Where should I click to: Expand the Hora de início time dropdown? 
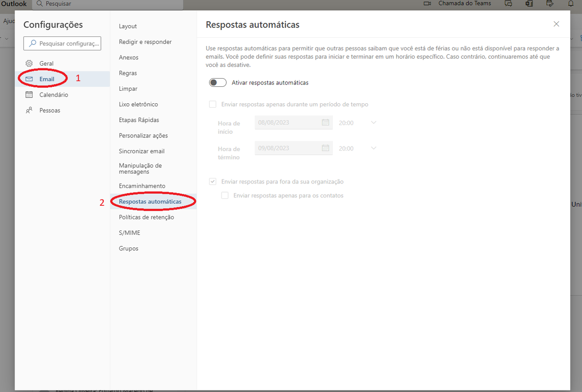tap(373, 123)
